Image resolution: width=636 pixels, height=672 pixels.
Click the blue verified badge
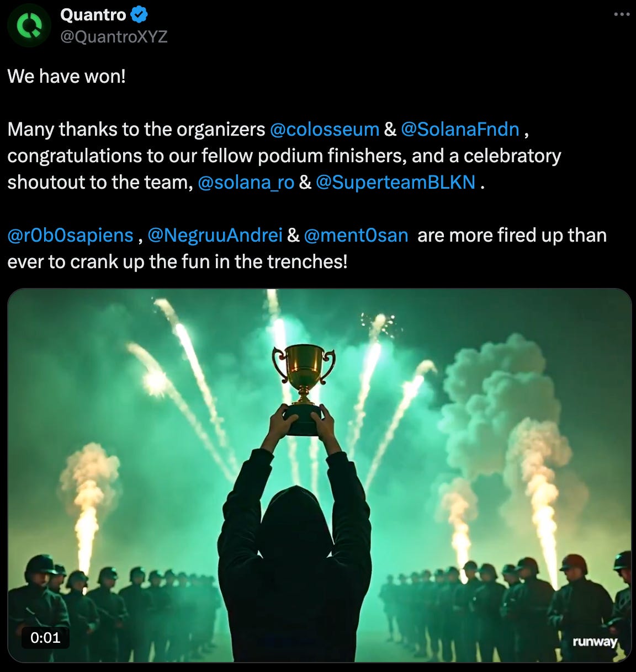139,15
